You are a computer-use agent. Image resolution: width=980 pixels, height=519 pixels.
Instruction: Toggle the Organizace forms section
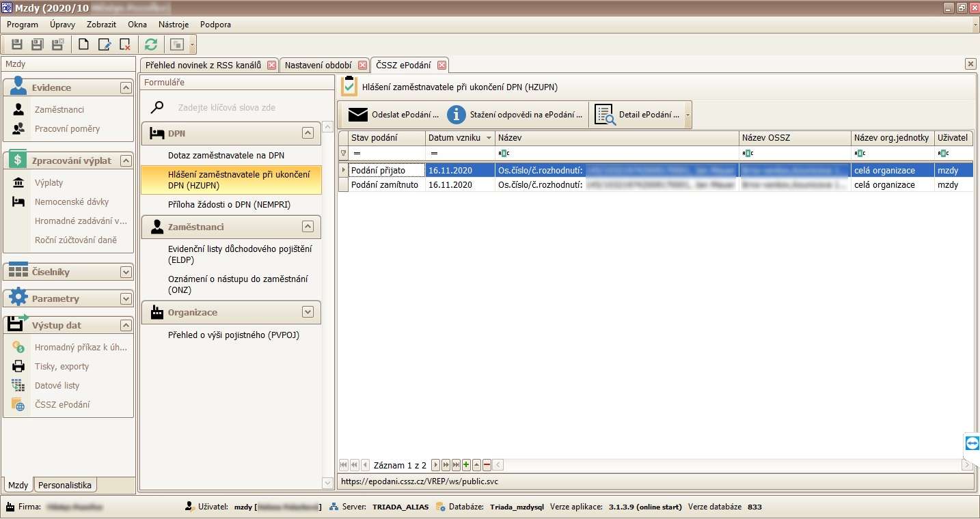pos(308,312)
